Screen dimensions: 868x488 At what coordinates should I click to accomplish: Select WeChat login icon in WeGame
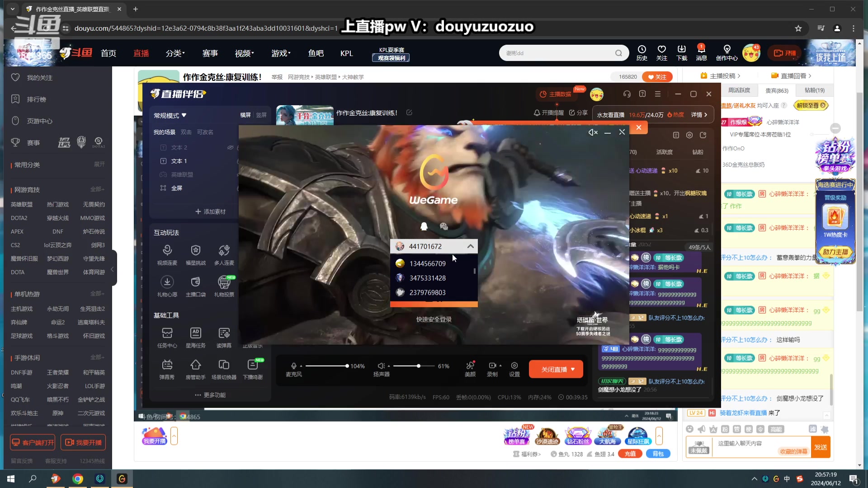[x=444, y=226]
